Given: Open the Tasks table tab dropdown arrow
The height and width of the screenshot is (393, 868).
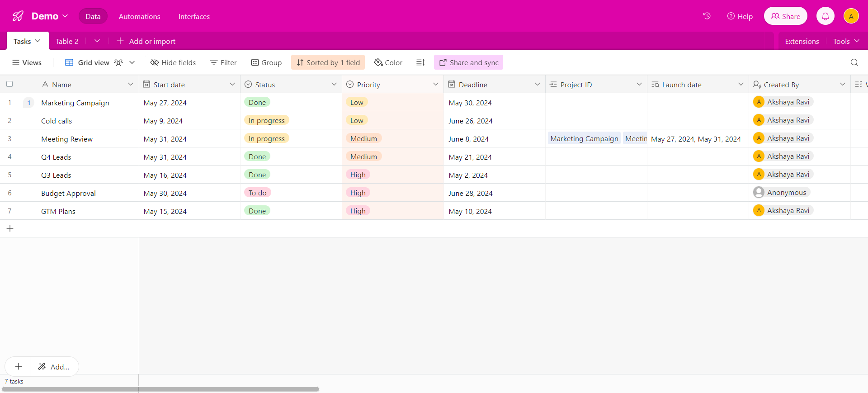Looking at the screenshot, I should click(38, 41).
